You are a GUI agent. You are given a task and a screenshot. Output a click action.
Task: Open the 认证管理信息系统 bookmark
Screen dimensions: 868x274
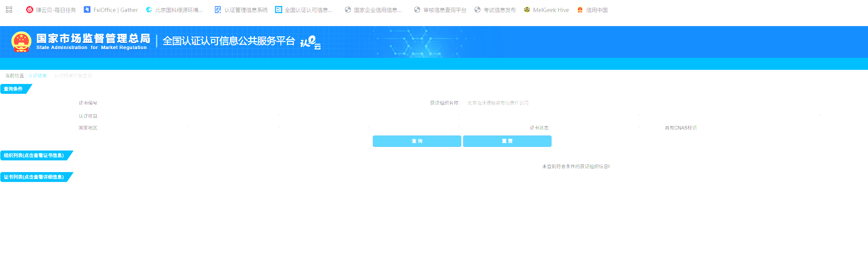(x=241, y=10)
